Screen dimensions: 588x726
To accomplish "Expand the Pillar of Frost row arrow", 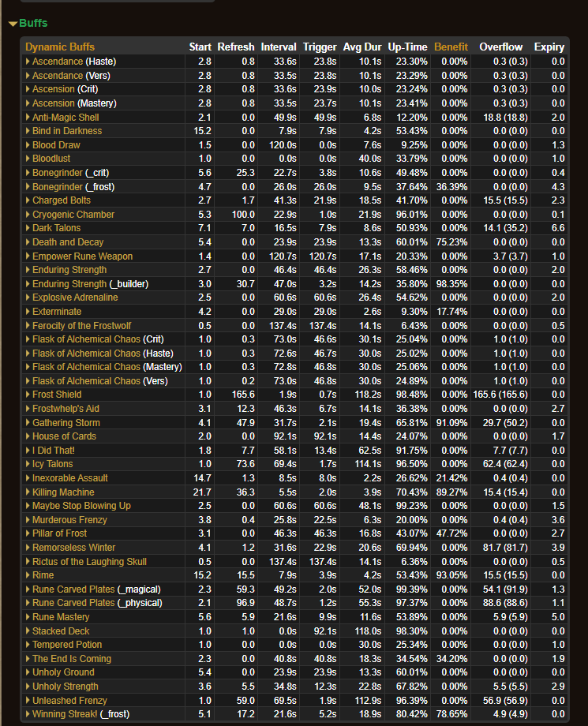I will pyautogui.click(x=28, y=533).
